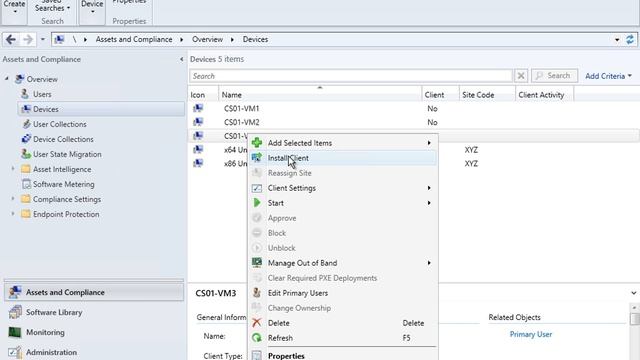Click Overview breadcrumb segment

point(207,40)
